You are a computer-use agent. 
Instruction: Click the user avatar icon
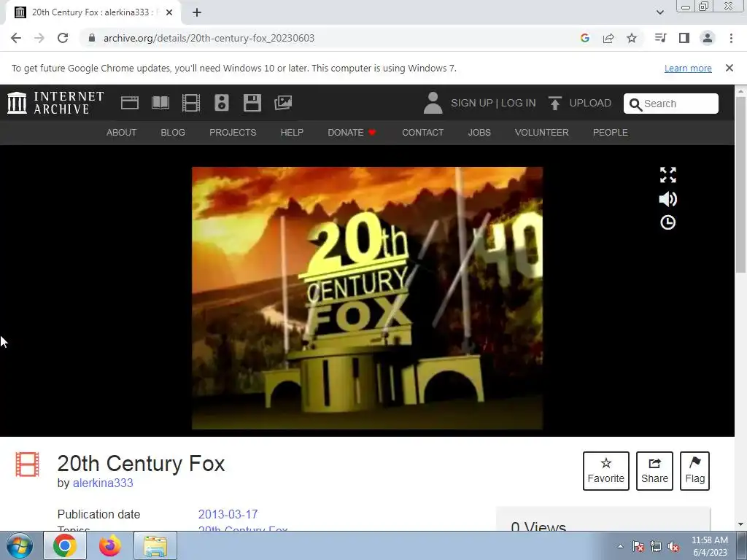(433, 103)
